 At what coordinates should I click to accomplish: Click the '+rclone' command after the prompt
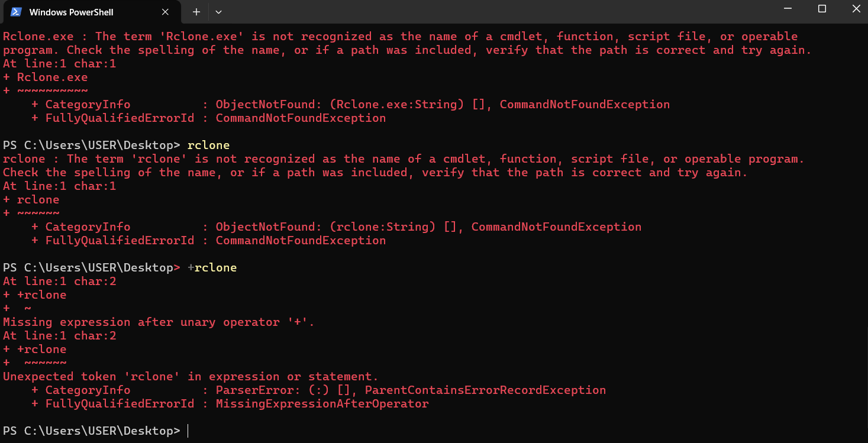212,268
